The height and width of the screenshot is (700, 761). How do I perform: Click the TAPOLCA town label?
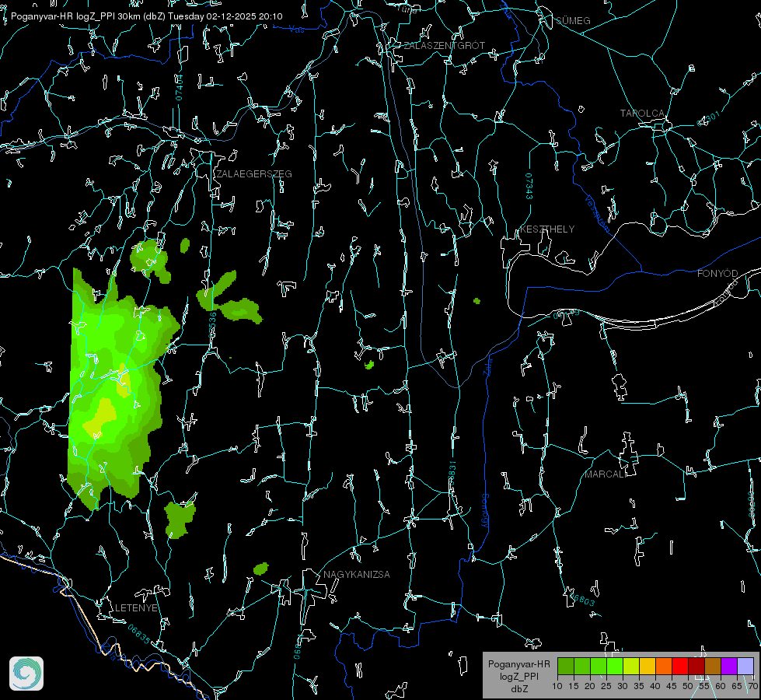(x=642, y=114)
